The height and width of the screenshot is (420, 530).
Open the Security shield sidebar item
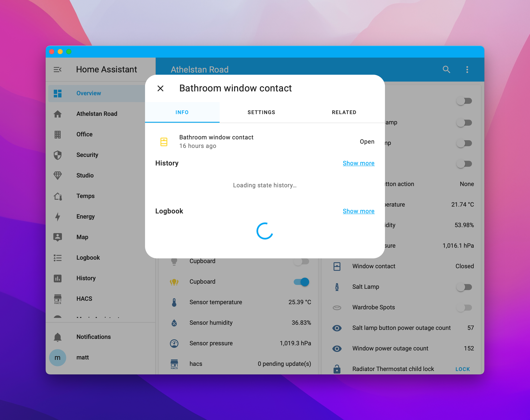coord(58,155)
